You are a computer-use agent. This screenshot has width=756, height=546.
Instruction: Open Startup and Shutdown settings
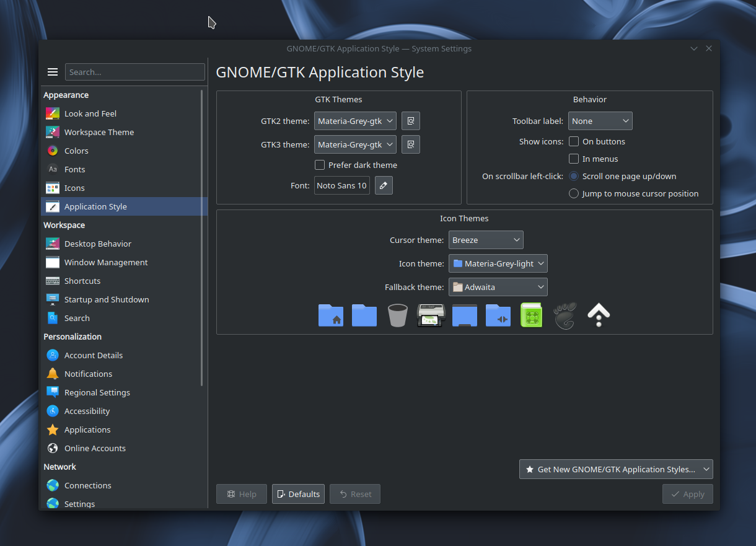coord(124,299)
